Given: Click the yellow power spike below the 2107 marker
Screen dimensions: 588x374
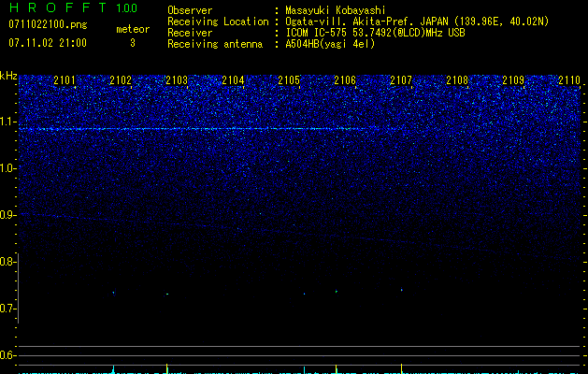Looking at the screenshot, I should (401, 368).
